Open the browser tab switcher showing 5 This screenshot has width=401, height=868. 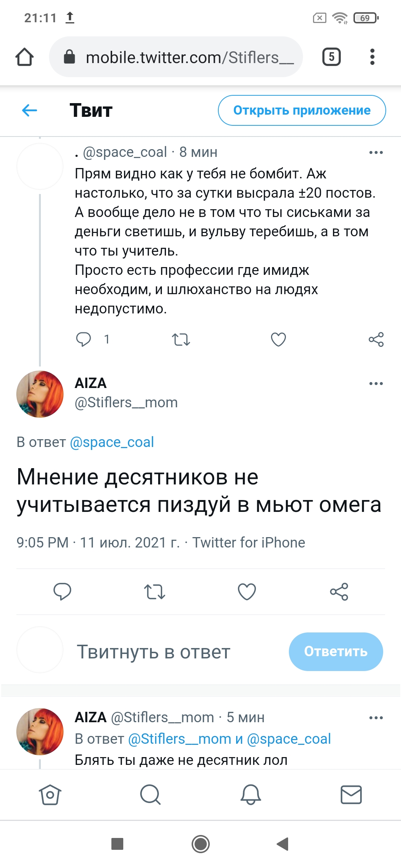[331, 57]
